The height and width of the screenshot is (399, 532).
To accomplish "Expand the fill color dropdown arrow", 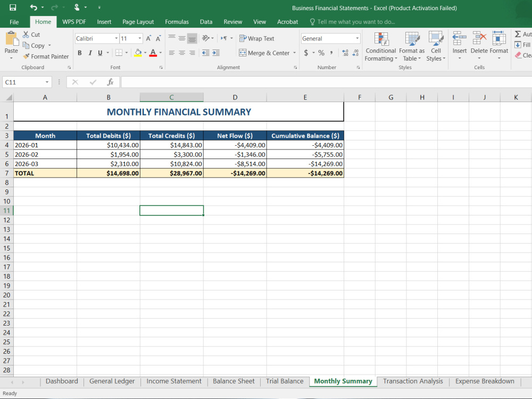I will [x=145, y=53].
